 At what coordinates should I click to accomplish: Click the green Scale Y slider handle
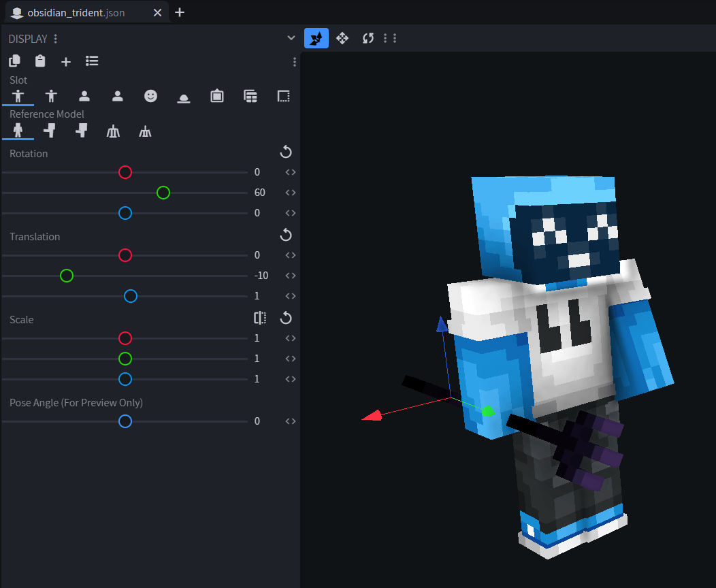coord(125,359)
